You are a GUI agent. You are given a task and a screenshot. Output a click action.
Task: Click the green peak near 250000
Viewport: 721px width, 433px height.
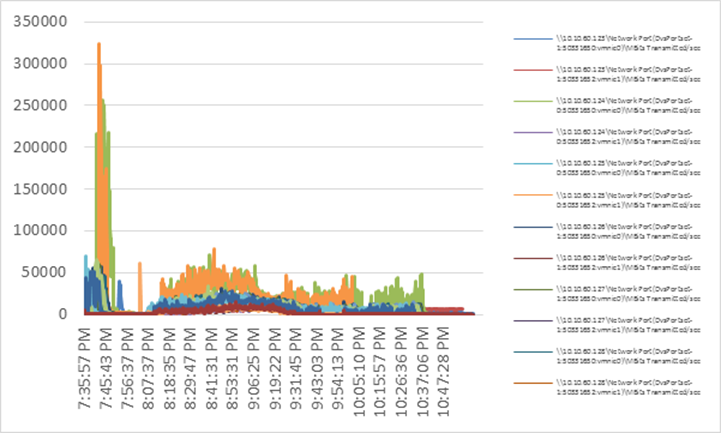(x=103, y=101)
